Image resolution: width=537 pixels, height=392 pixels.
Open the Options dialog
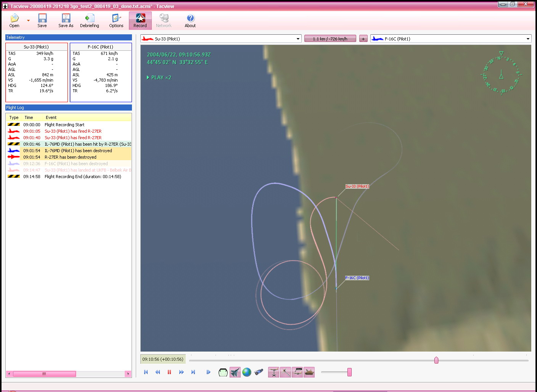pyautogui.click(x=116, y=21)
